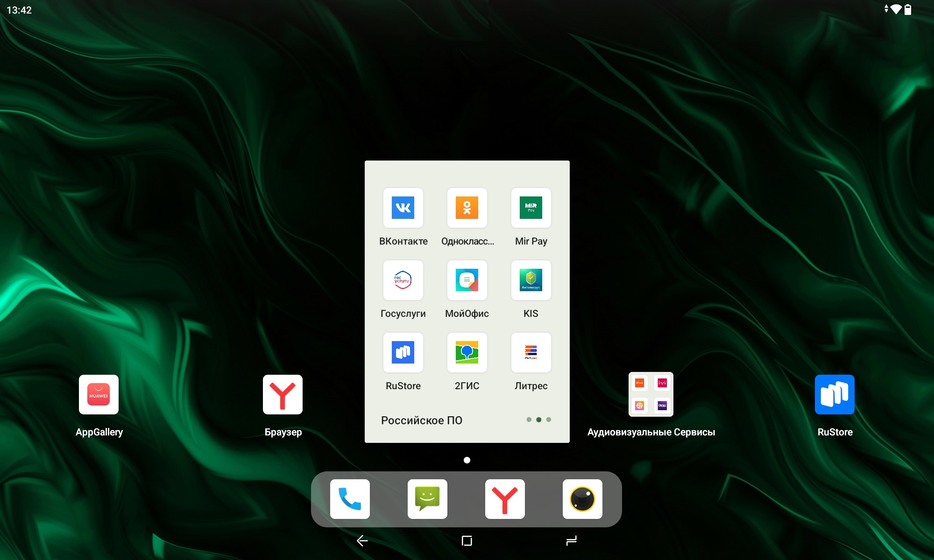Viewport: 934px width, 560px height.
Task: Open the 2ГИС maps app
Action: [x=467, y=353]
